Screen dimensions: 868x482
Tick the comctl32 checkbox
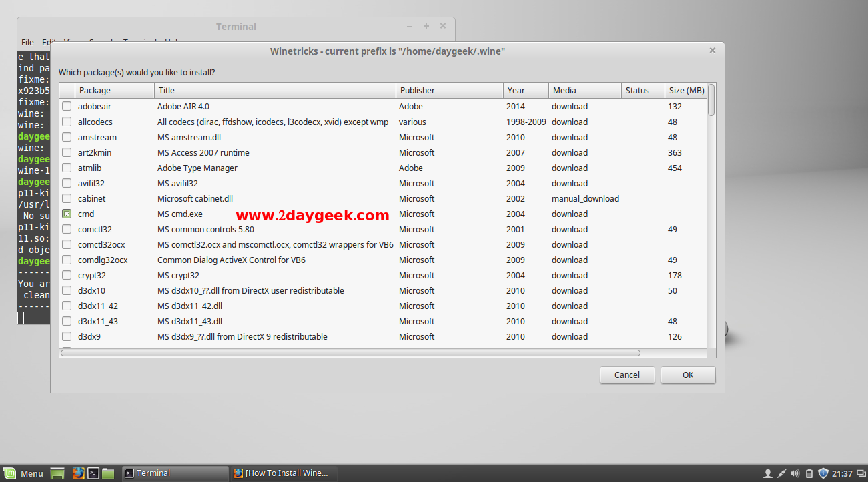pyautogui.click(x=67, y=229)
